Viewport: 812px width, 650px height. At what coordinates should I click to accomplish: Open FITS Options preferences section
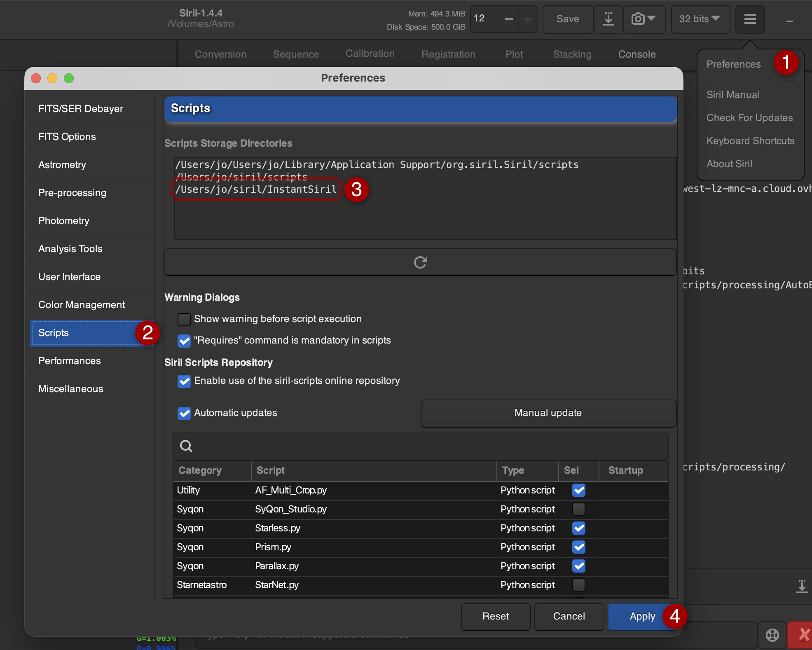(x=92, y=137)
